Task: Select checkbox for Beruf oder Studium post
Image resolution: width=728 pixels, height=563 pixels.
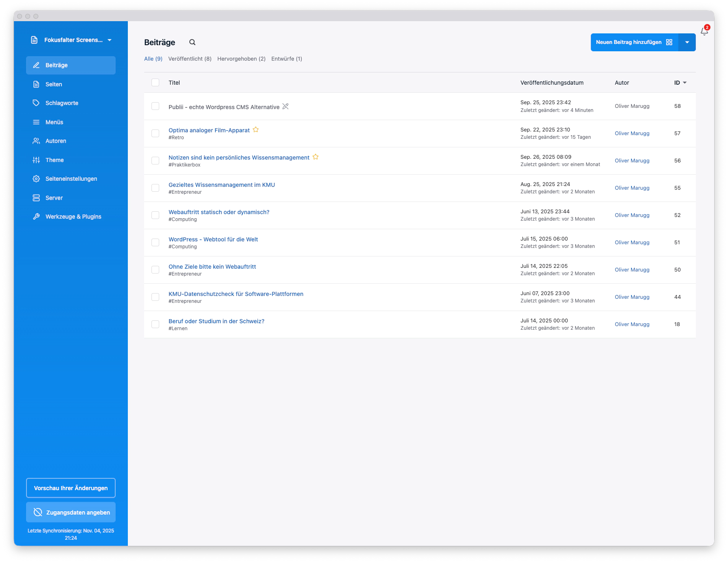Action: pyautogui.click(x=155, y=324)
